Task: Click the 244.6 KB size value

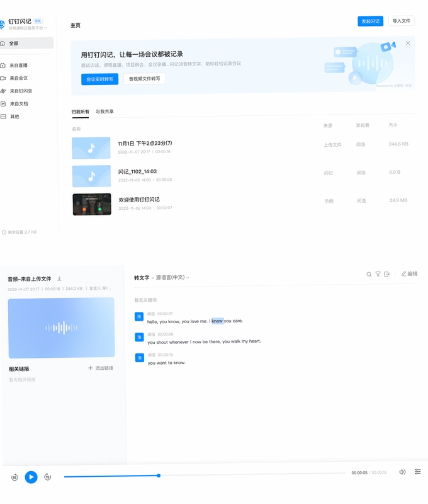Action: [398, 144]
